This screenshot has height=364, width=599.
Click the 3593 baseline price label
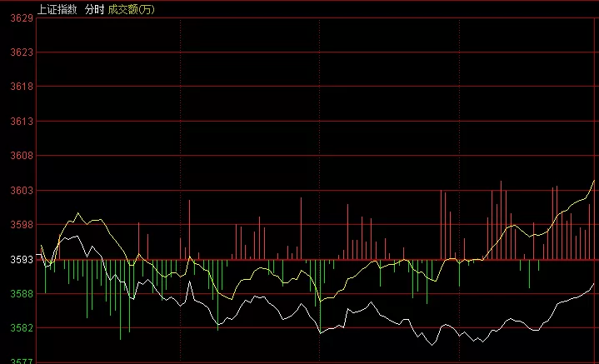(22, 260)
